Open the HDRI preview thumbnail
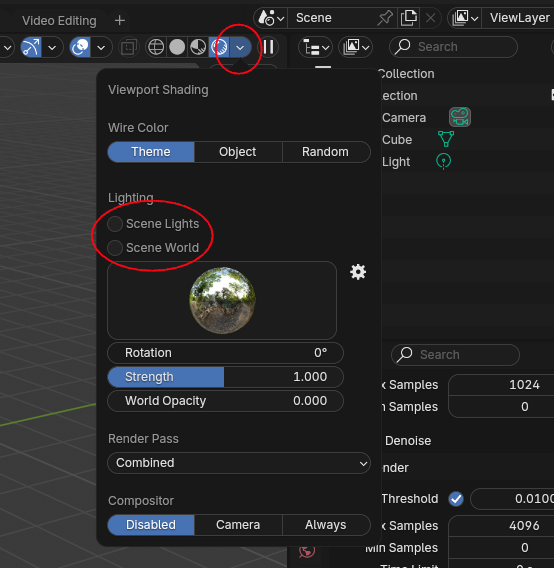 pyautogui.click(x=222, y=300)
